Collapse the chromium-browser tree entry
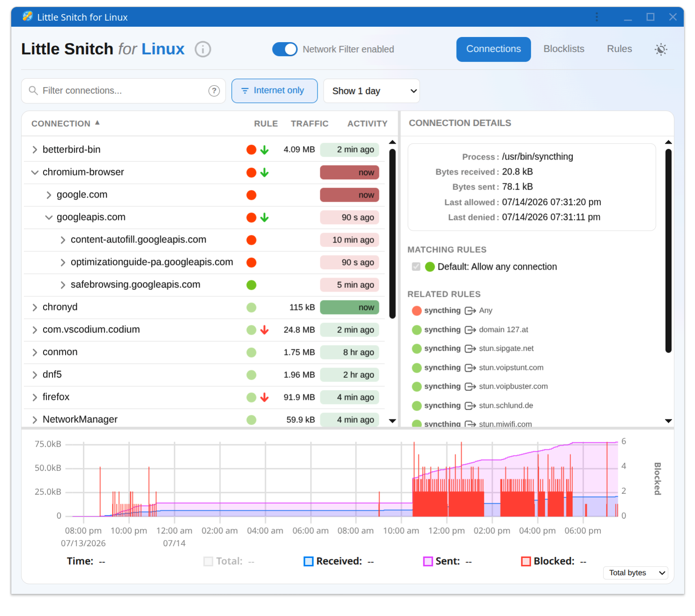Viewport: 695px width, 616px height. (35, 172)
